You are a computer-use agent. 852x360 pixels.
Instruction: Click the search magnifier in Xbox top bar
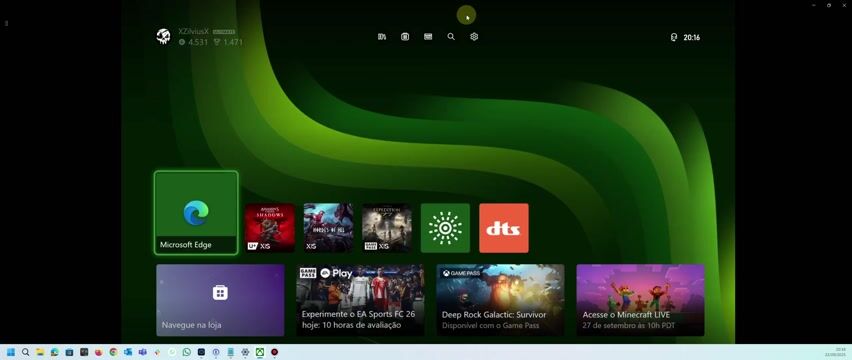pyautogui.click(x=451, y=37)
